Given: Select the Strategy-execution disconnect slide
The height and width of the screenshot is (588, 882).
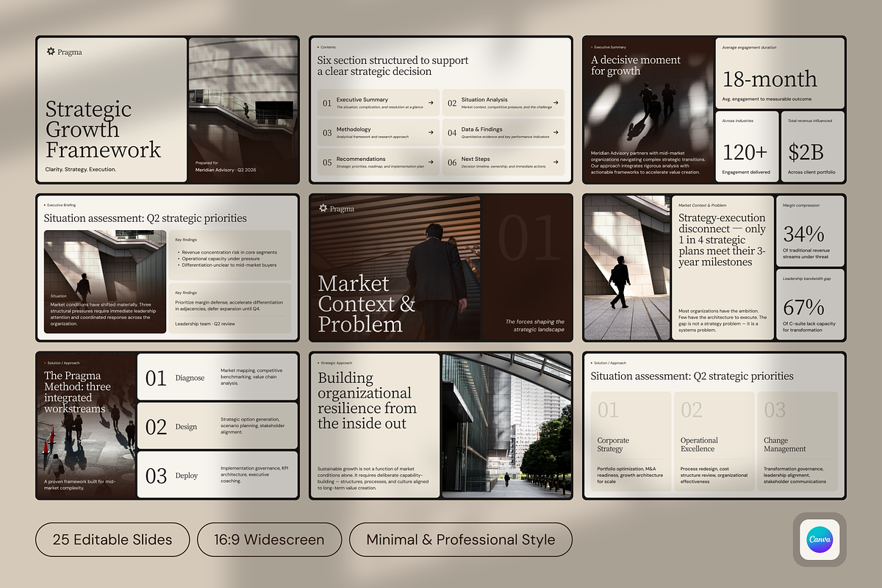Looking at the screenshot, I should 714,268.
